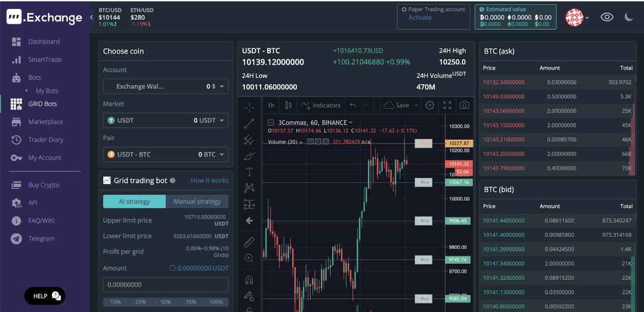Open the user avatar dropdown menu

[577, 18]
